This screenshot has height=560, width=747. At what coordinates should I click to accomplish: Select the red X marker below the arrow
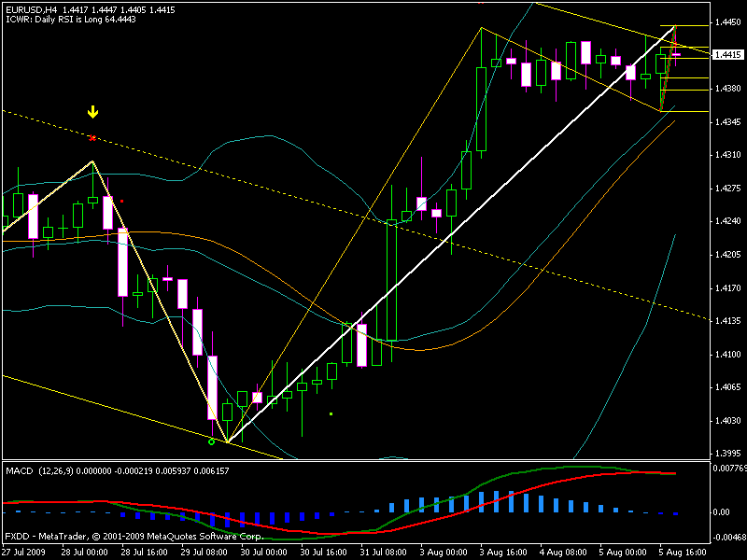tap(92, 138)
